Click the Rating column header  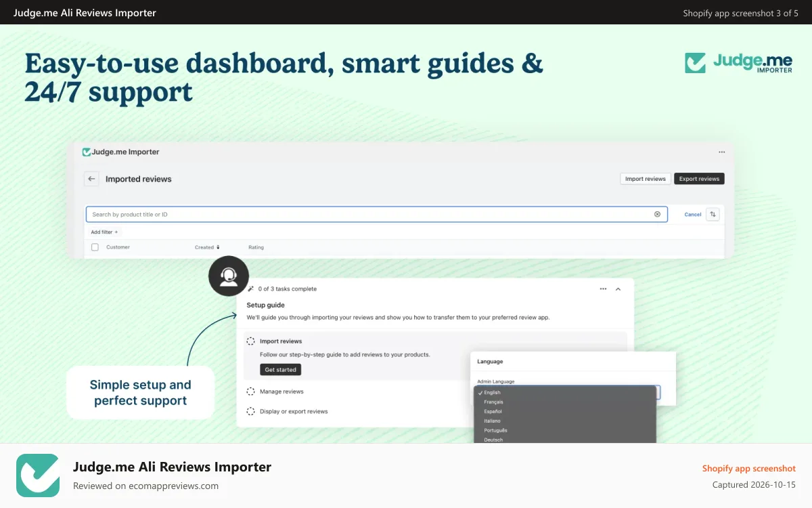coord(256,247)
